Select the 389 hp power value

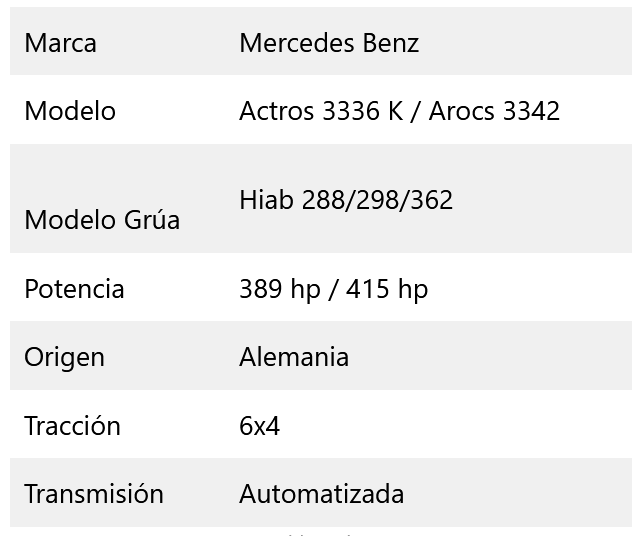(x=280, y=289)
